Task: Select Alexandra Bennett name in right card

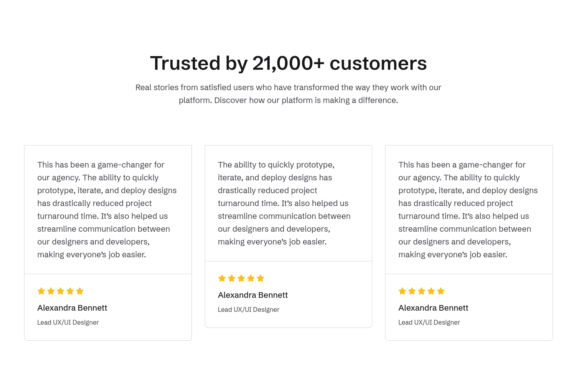Action: [x=433, y=308]
